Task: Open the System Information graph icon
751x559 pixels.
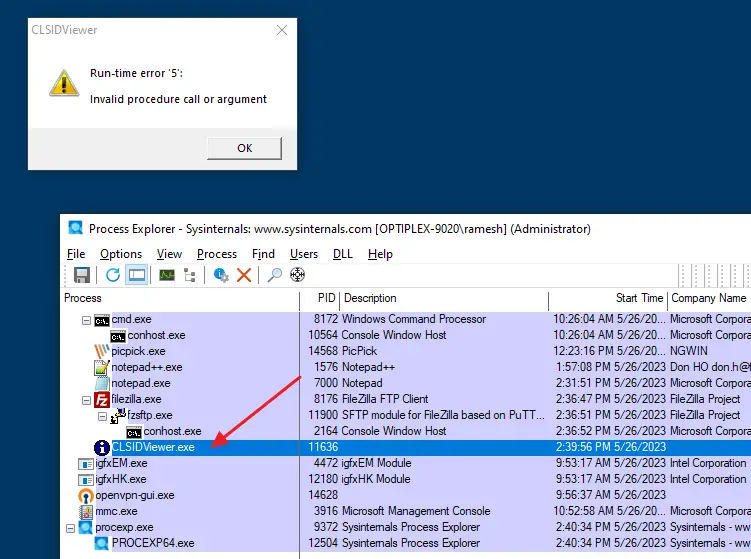Action: (167, 275)
